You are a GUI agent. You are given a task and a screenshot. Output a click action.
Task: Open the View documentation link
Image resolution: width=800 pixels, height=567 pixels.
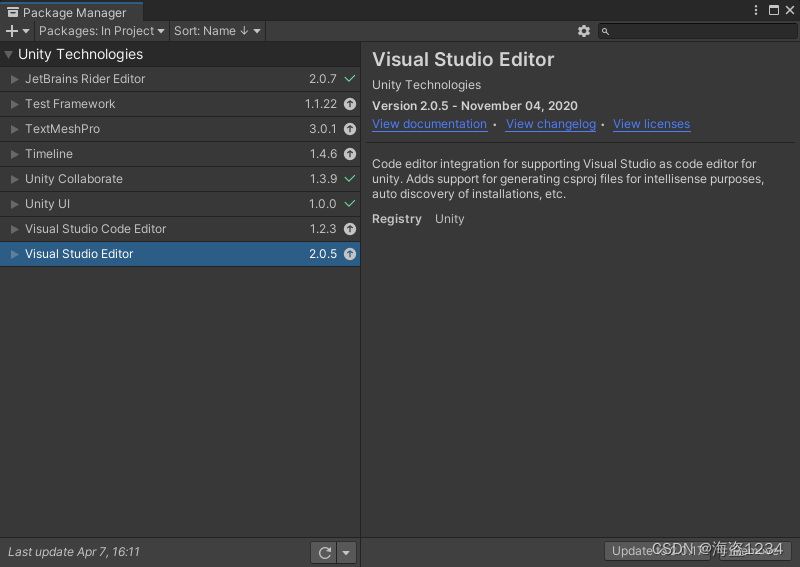click(430, 124)
